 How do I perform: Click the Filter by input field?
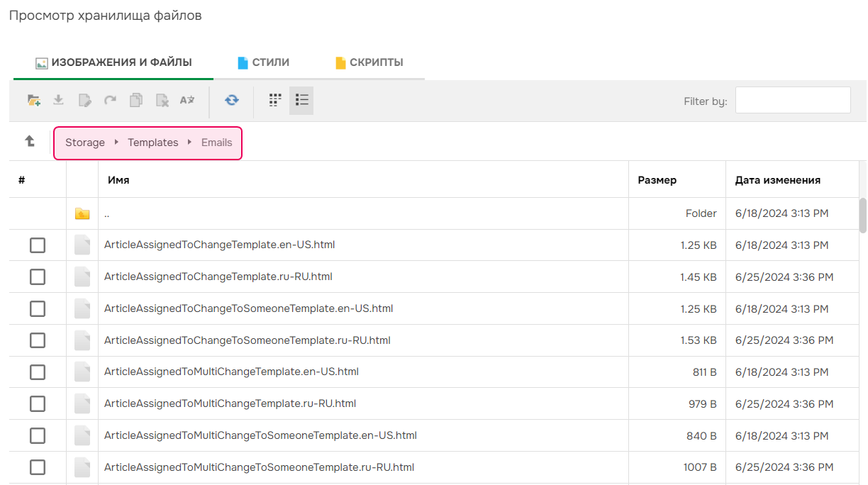point(793,101)
